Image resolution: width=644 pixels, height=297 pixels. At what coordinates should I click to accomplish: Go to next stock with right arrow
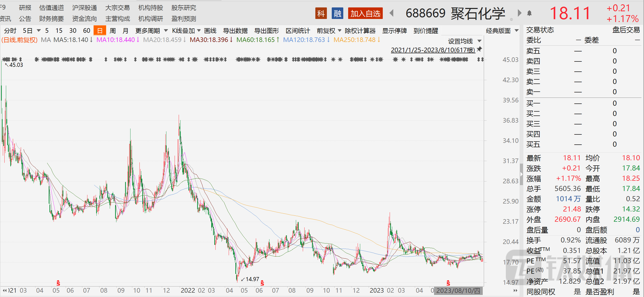point(519,13)
